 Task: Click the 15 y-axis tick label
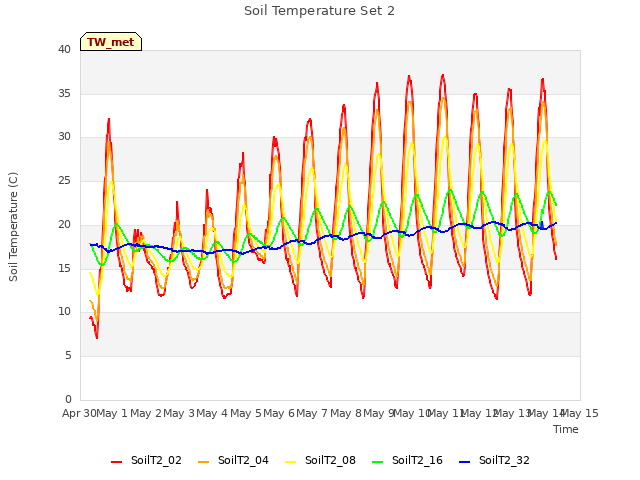pyautogui.click(x=64, y=268)
